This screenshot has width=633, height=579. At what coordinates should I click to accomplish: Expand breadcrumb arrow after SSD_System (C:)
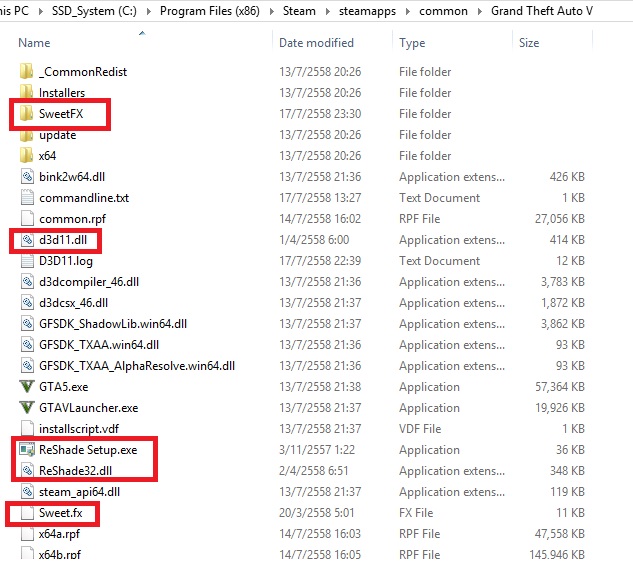point(149,11)
